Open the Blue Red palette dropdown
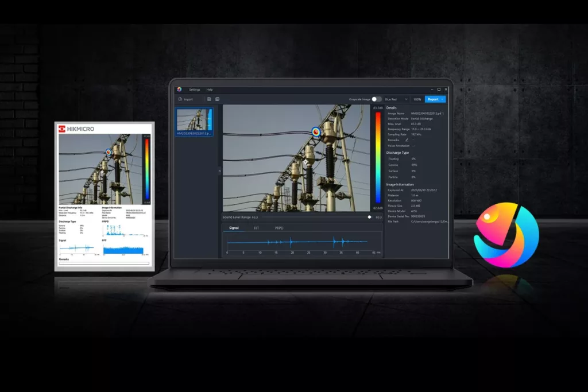This screenshot has width=588, height=392. click(x=396, y=99)
